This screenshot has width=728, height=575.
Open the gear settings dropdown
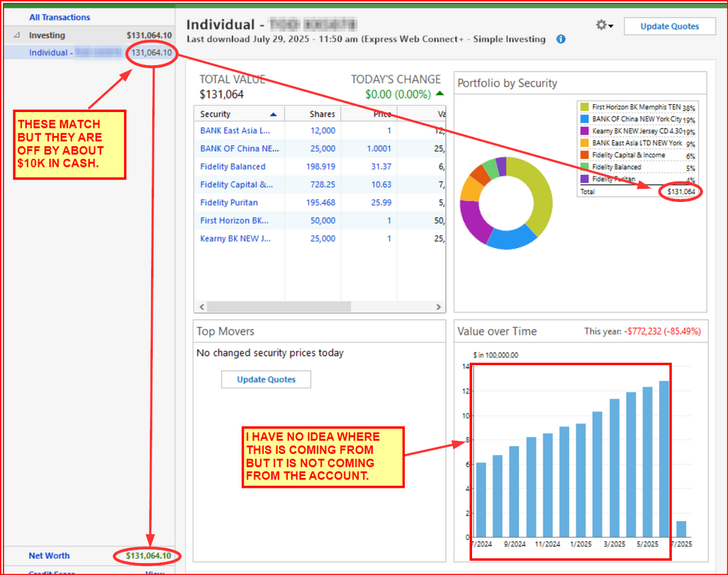604,25
